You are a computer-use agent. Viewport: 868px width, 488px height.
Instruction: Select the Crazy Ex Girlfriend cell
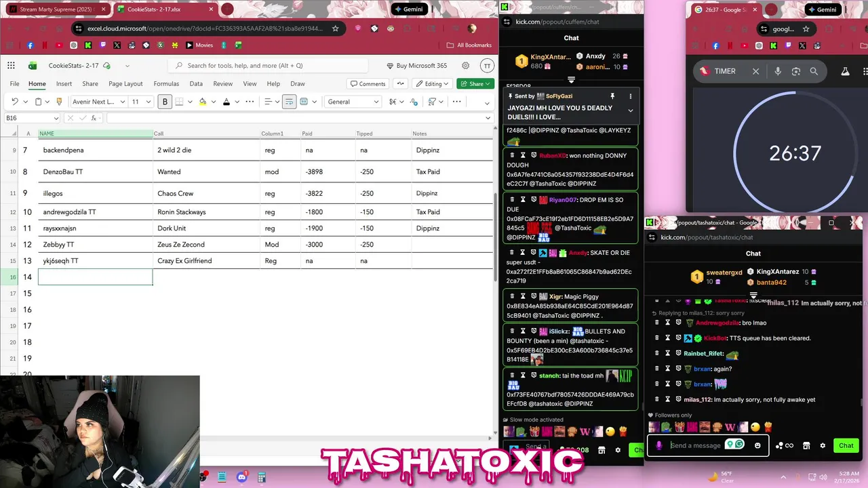pos(207,260)
